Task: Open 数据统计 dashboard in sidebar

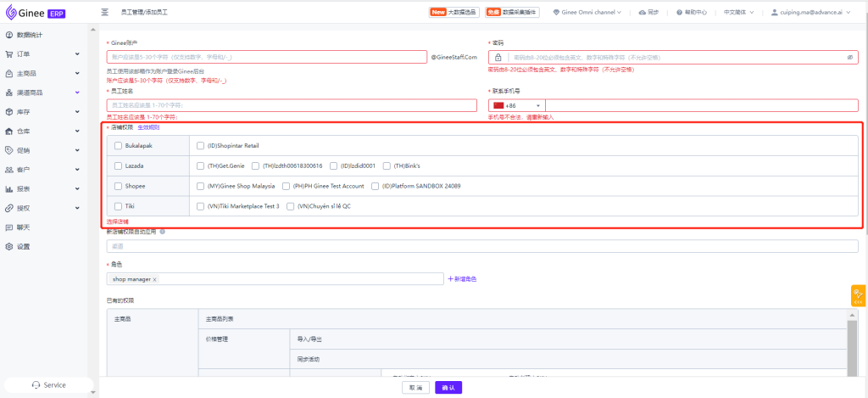Action: coord(30,35)
